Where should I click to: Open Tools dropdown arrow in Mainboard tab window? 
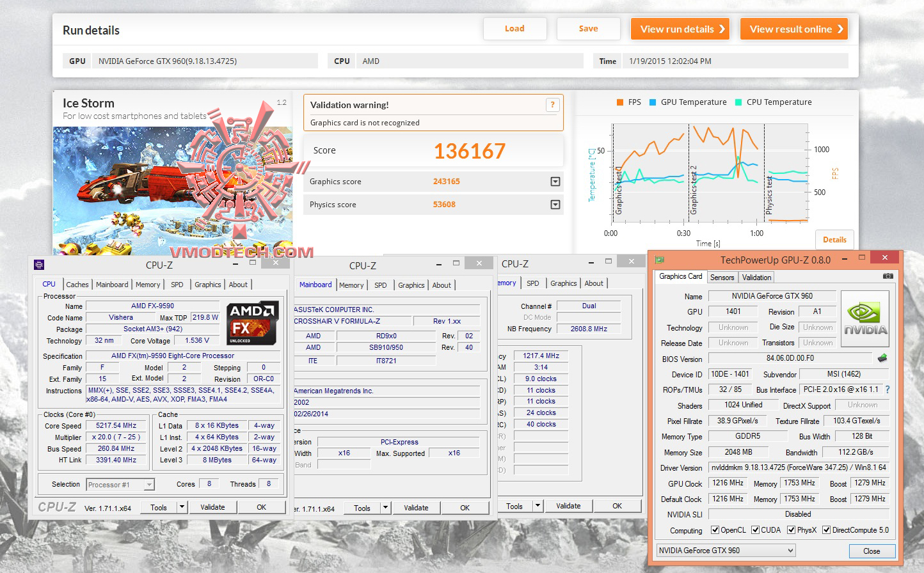(385, 508)
